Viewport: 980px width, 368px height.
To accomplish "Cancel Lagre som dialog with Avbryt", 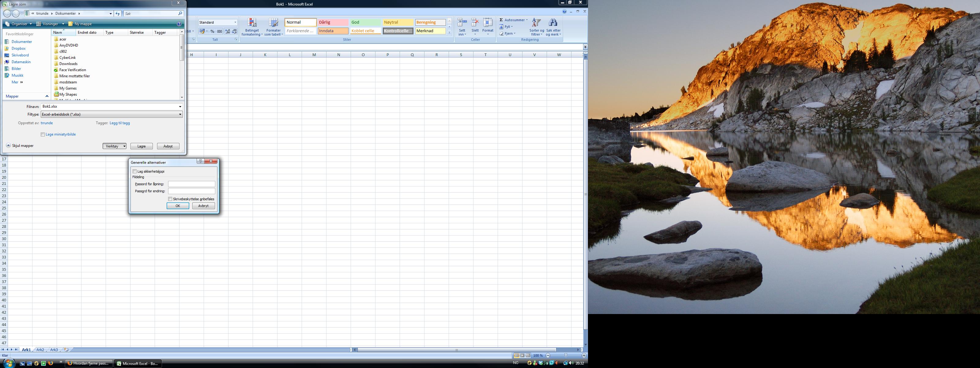I will 168,146.
